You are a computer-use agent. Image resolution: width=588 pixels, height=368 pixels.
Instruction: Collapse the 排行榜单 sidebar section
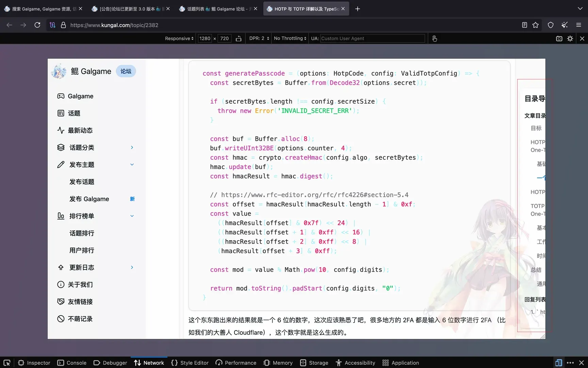[x=132, y=216]
